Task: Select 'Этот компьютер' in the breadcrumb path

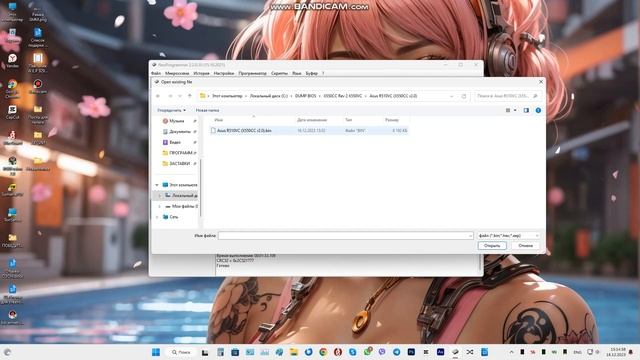Action: tap(227, 96)
